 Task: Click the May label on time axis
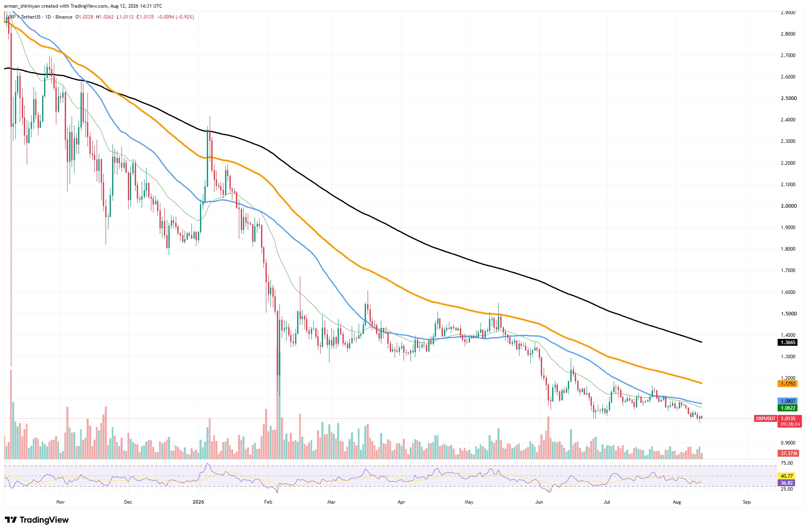469,502
